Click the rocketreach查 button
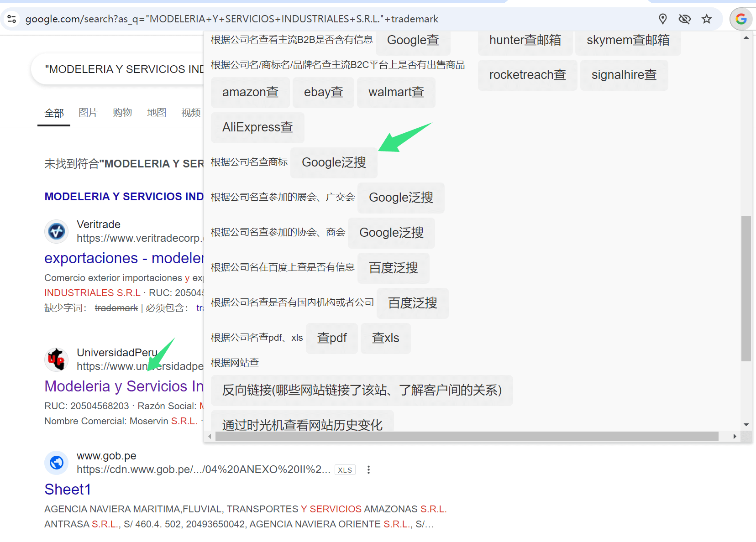 point(528,75)
